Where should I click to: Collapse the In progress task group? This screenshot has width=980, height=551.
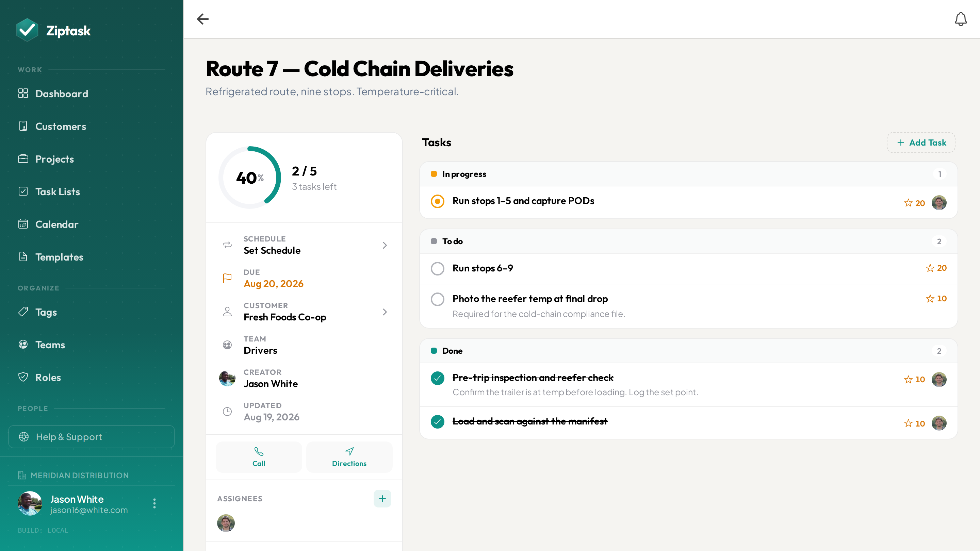coord(689,174)
